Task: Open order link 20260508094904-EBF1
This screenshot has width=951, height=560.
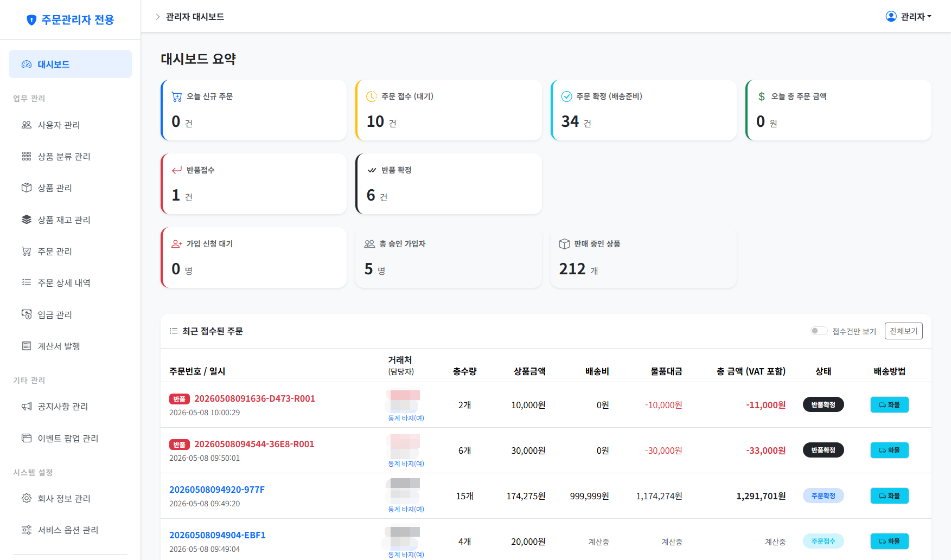Action: 218,535
